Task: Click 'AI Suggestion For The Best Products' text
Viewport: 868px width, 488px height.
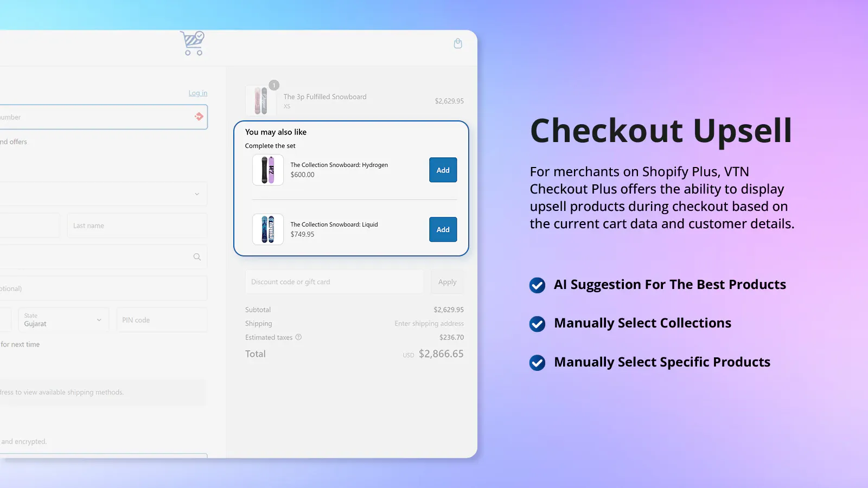Action: (670, 285)
